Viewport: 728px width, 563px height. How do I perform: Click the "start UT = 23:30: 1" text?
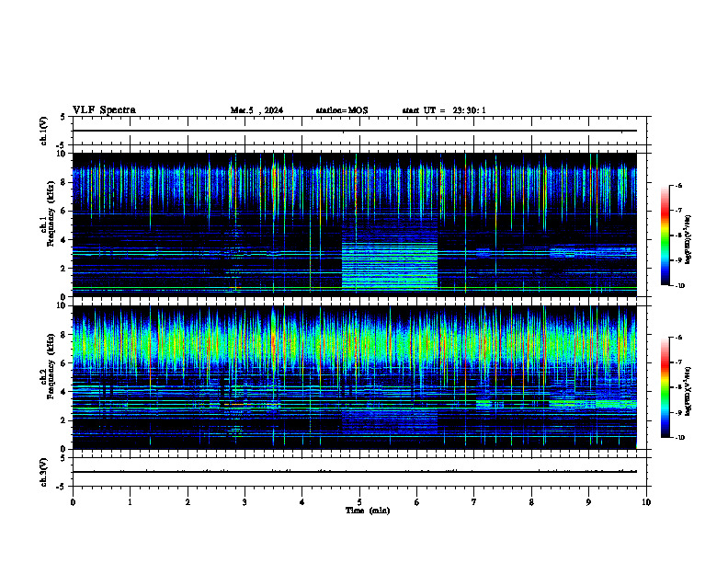(x=444, y=110)
